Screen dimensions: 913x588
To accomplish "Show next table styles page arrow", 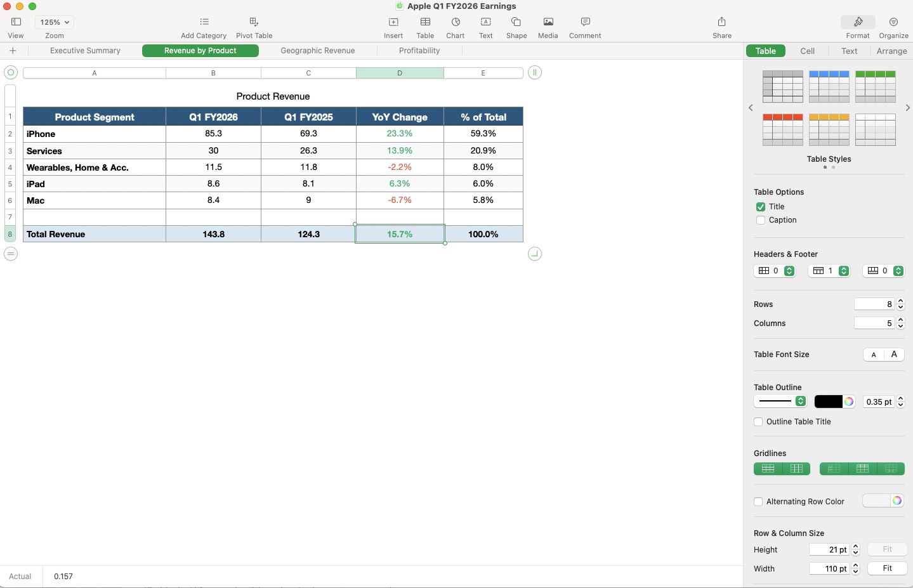I will (907, 108).
